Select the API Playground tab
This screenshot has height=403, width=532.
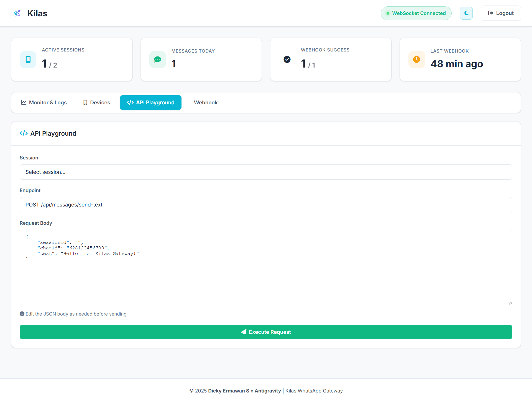tap(151, 103)
